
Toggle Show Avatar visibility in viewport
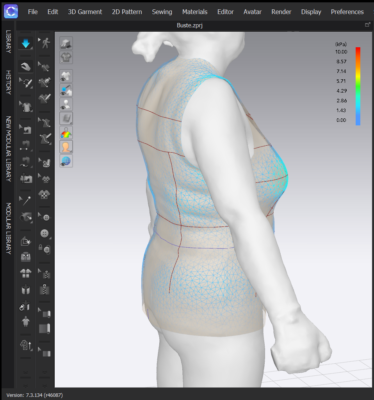tap(66, 104)
